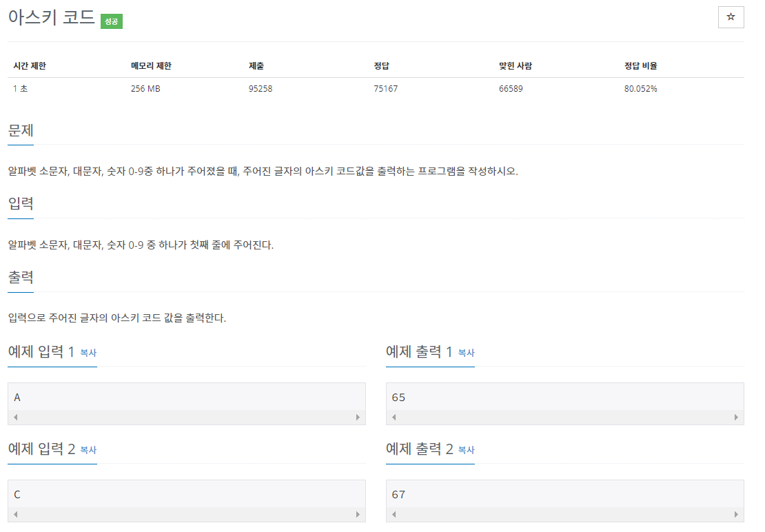Click the star favorite button
The image size is (765, 532).
(731, 17)
